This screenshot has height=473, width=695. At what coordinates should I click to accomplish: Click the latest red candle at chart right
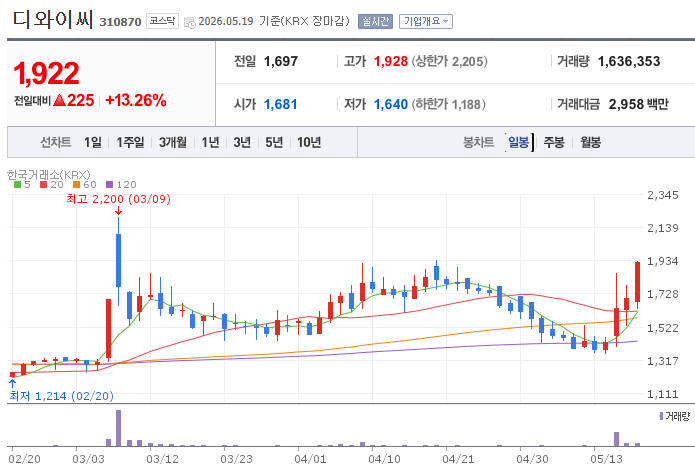pos(637,282)
